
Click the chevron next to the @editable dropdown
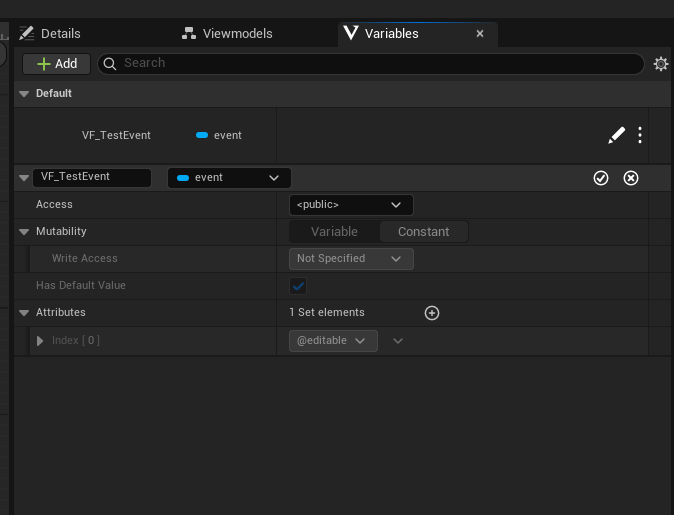click(x=398, y=341)
